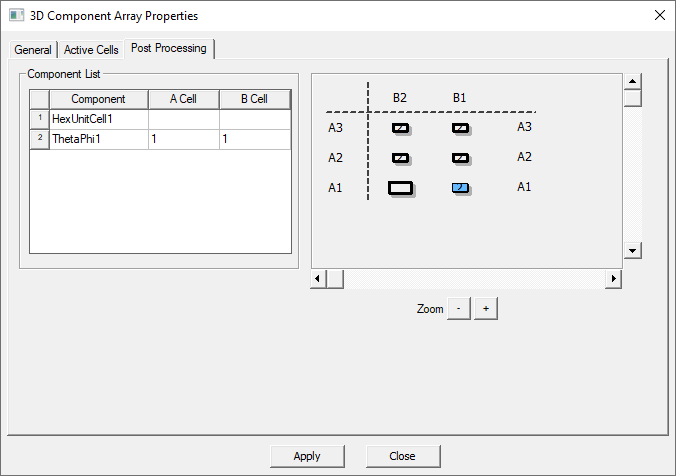Screen dimensions: 676x476
Task: Click the Close button
Action: [402, 456]
